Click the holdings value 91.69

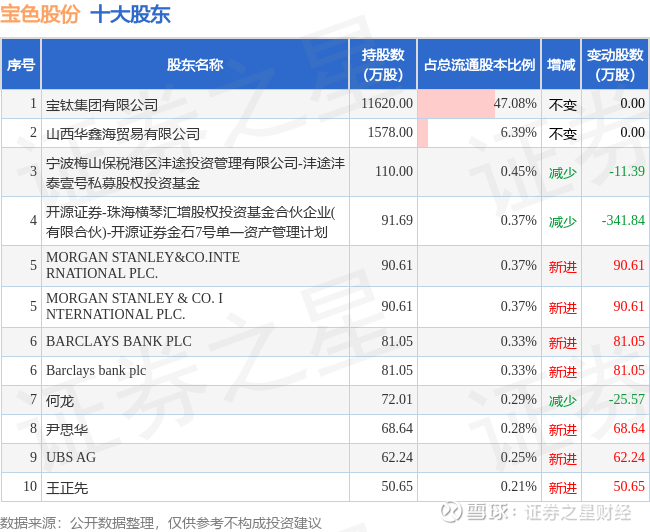397,220
